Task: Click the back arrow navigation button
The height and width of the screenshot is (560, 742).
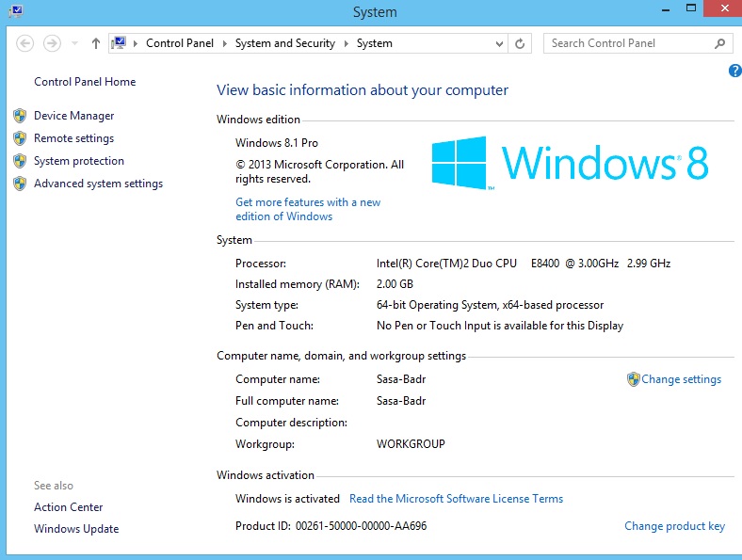Action: tap(25, 43)
